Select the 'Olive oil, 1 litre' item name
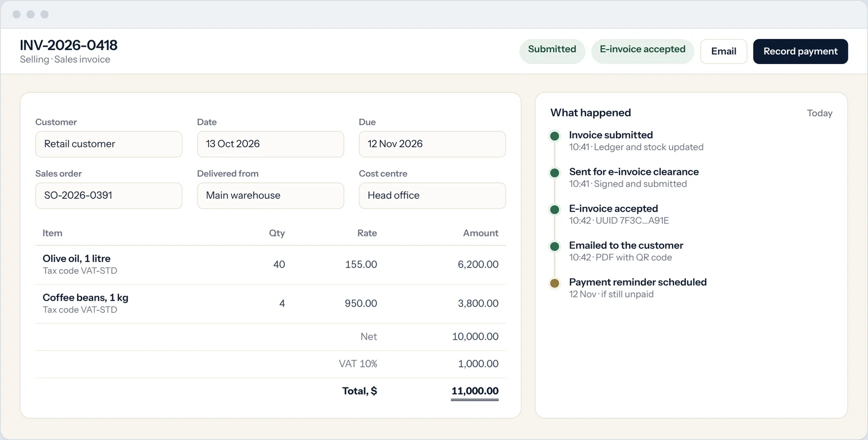This screenshot has height=440, width=868. pyautogui.click(x=76, y=259)
